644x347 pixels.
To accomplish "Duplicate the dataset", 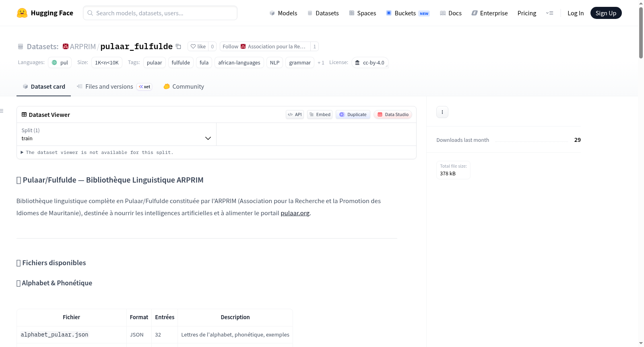I will click(353, 114).
